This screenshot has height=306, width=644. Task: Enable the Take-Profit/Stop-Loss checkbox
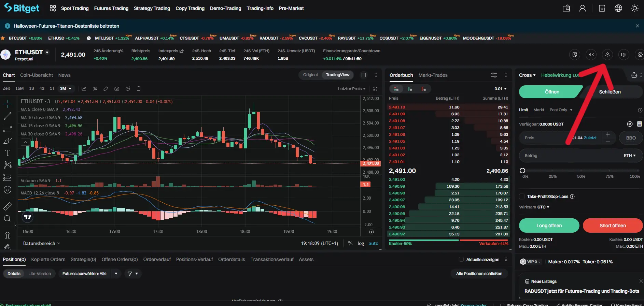[x=522, y=196]
